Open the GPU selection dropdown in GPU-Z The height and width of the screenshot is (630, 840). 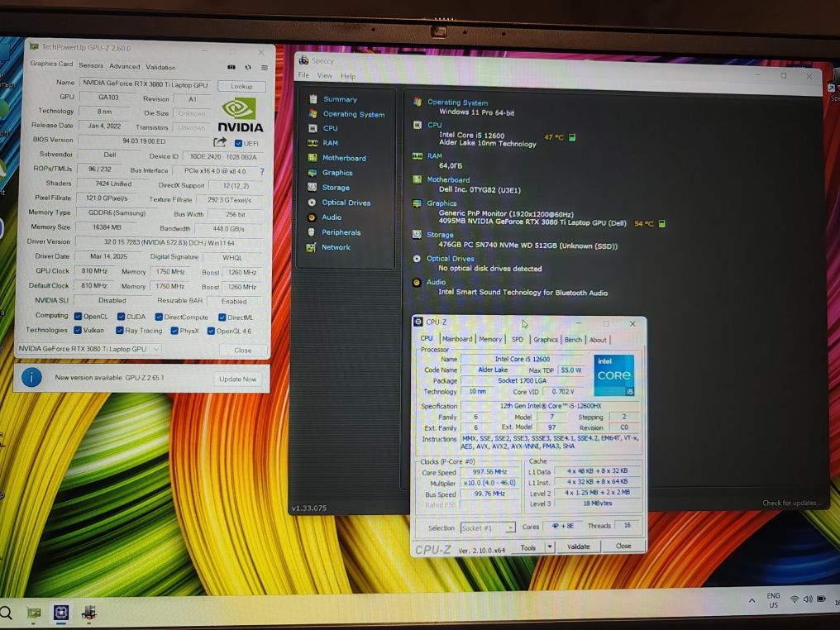click(x=88, y=349)
